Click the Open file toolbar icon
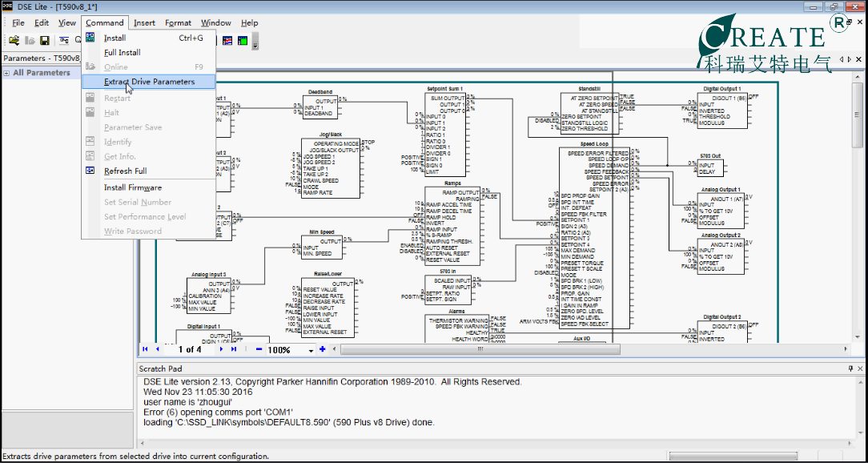This screenshot has height=463, width=868. click(x=14, y=40)
